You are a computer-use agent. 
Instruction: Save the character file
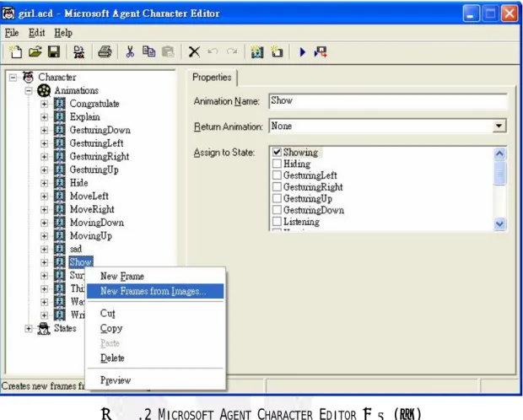[54, 51]
